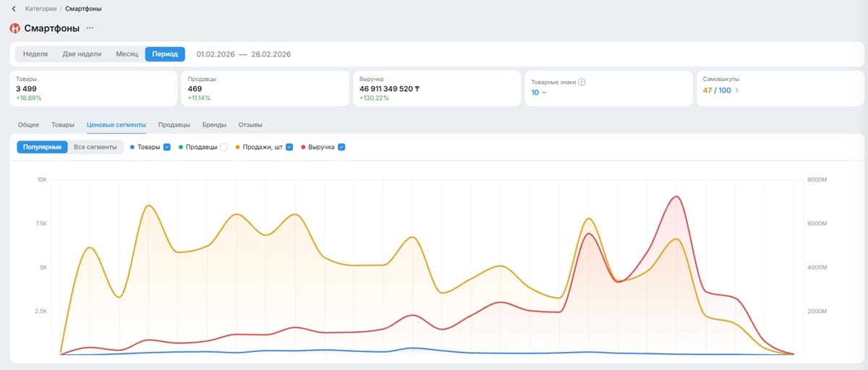Uncheck the Продажи, шт checkbox
This screenshot has height=370, width=868.
(x=289, y=147)
